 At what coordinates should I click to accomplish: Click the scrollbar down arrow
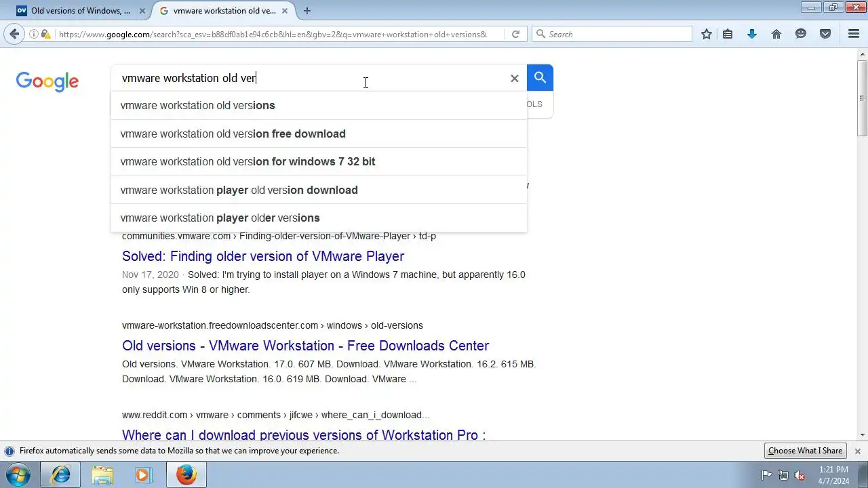coord(862,435)
